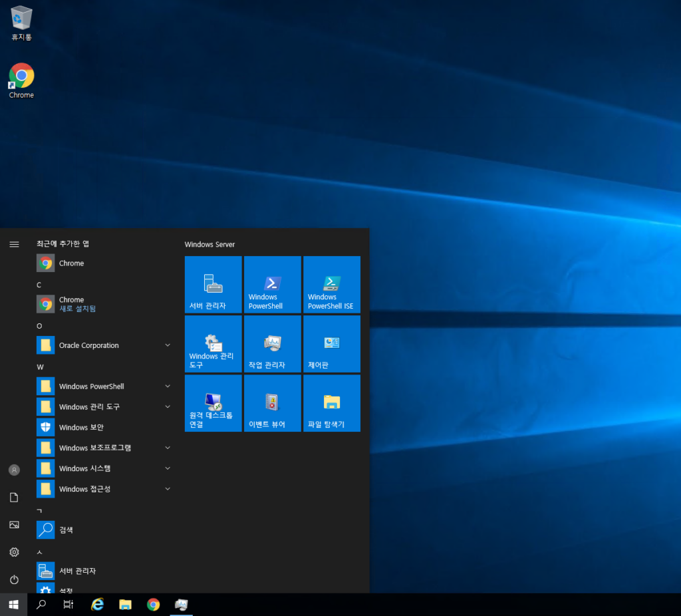Open taskbar search magnifier

click(41, 605)
